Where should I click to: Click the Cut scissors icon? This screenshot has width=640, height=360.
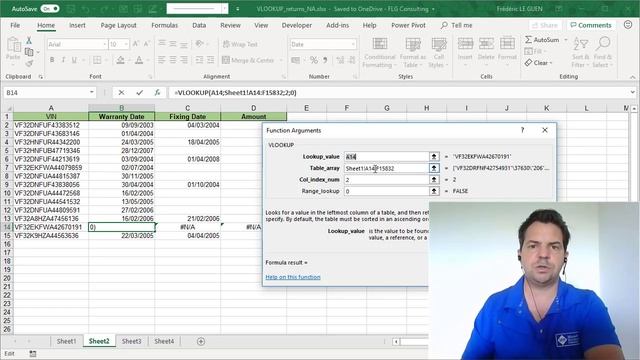29,41
